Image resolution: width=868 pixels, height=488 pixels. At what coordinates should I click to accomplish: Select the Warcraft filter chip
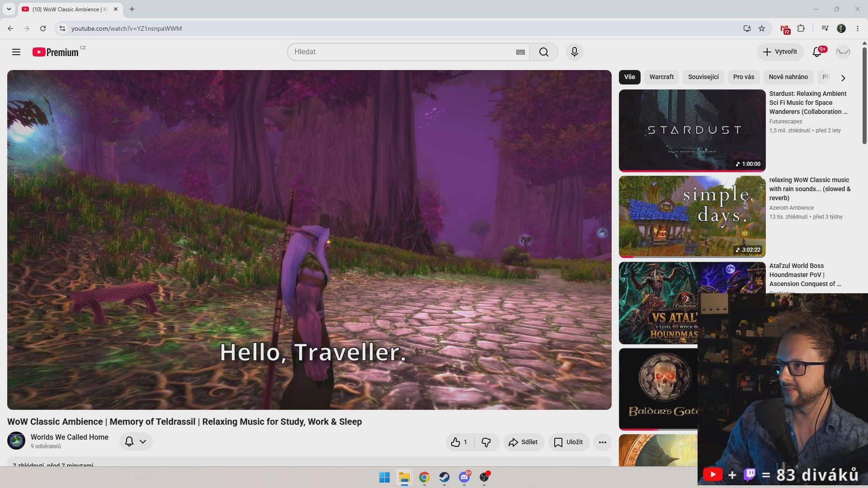click(x=661, y=77)
